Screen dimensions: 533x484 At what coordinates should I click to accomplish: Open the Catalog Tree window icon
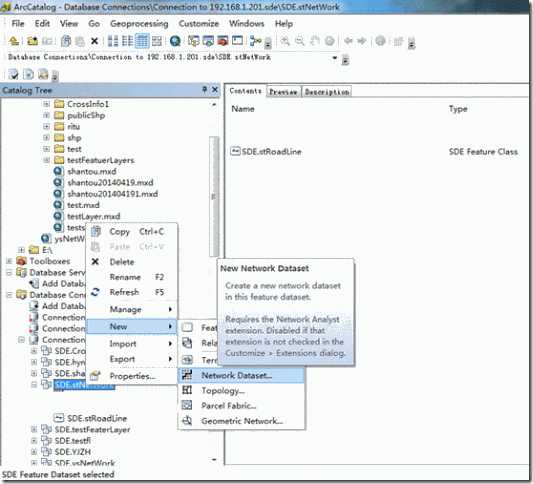[194, 41]
